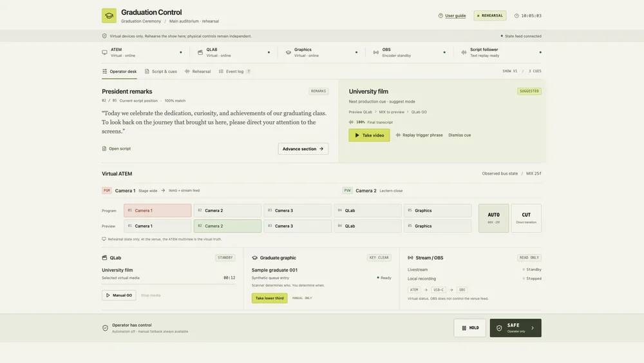
Task: Click the USB-C chip in signal chain
Action: [439, 290]
